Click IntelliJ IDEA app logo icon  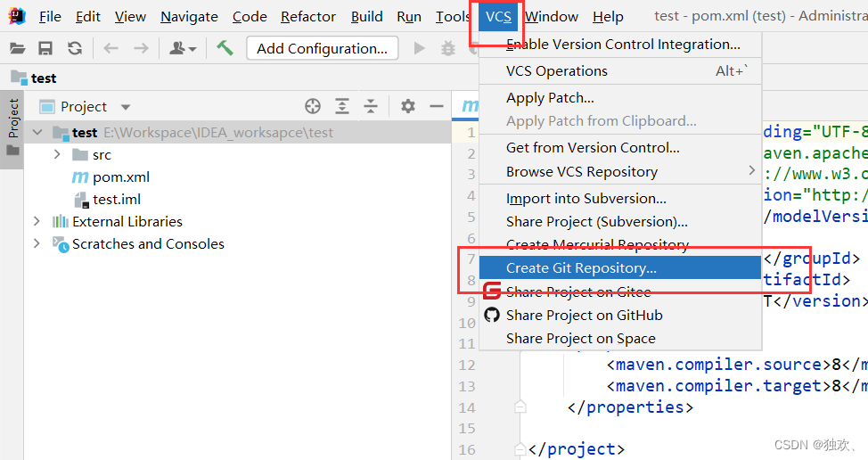coord(17,17)
